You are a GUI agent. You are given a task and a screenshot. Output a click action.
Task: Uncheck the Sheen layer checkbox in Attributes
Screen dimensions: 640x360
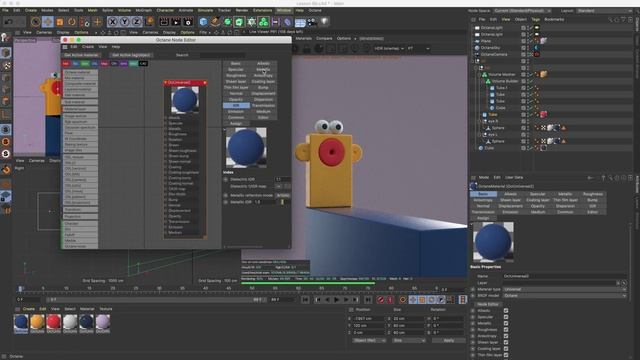click(x=506, y=342)
